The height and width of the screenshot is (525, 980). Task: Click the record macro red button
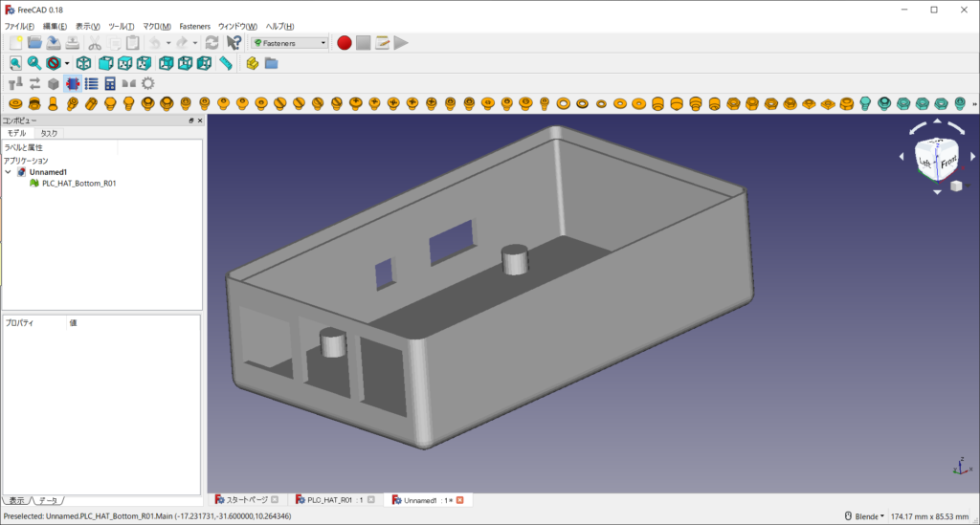(x=344, y=43)
